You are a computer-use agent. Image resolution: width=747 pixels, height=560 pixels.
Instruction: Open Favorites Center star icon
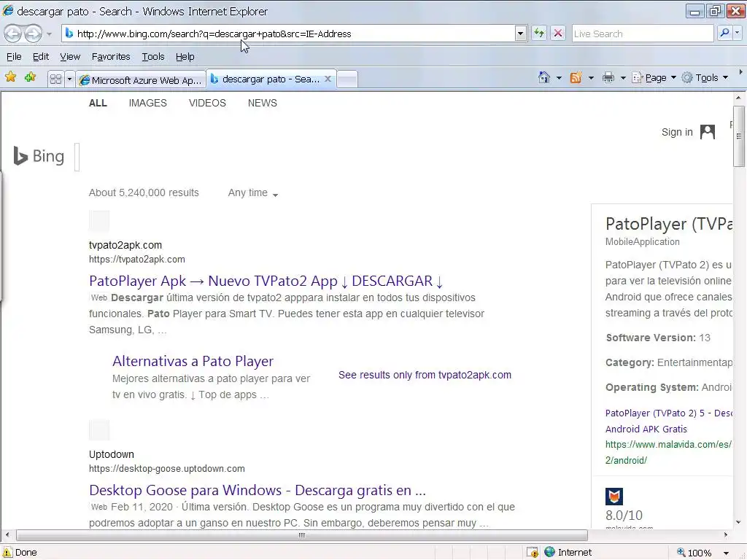pyautogui.click(x=10, y=77)
